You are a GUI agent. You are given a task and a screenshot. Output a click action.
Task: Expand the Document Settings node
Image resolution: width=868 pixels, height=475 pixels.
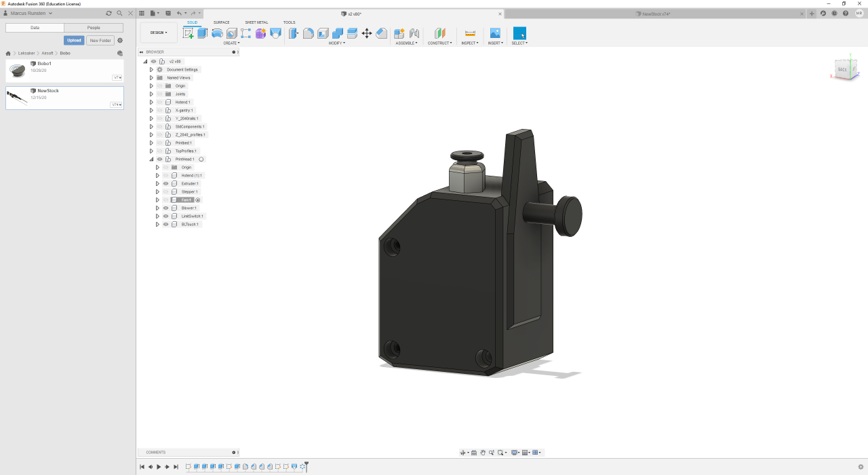[151, 69]
